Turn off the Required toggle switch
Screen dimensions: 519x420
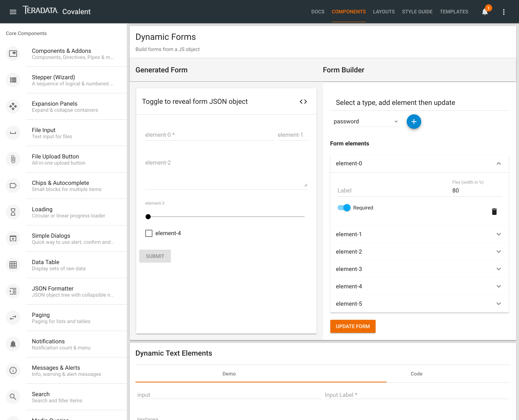[x=344, y=208]
